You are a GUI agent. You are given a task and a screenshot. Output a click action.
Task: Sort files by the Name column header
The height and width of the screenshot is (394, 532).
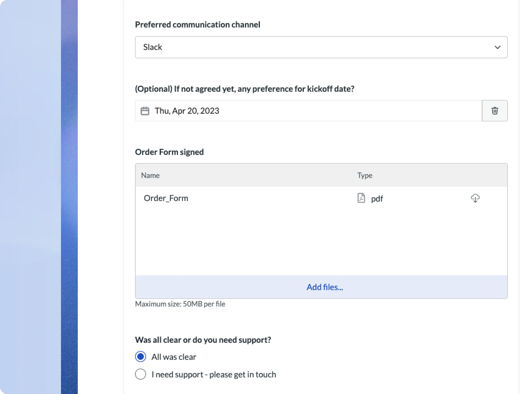150,175
